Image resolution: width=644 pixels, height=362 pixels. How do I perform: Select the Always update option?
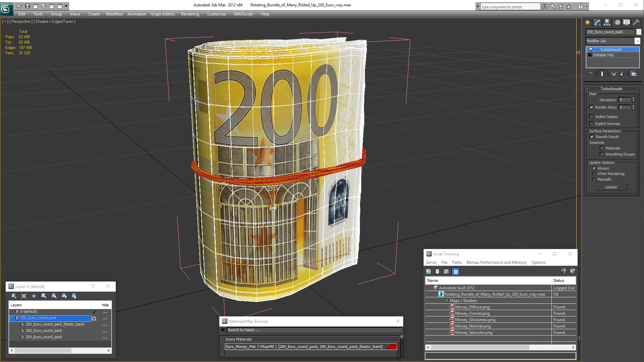(x=594, y=168)
